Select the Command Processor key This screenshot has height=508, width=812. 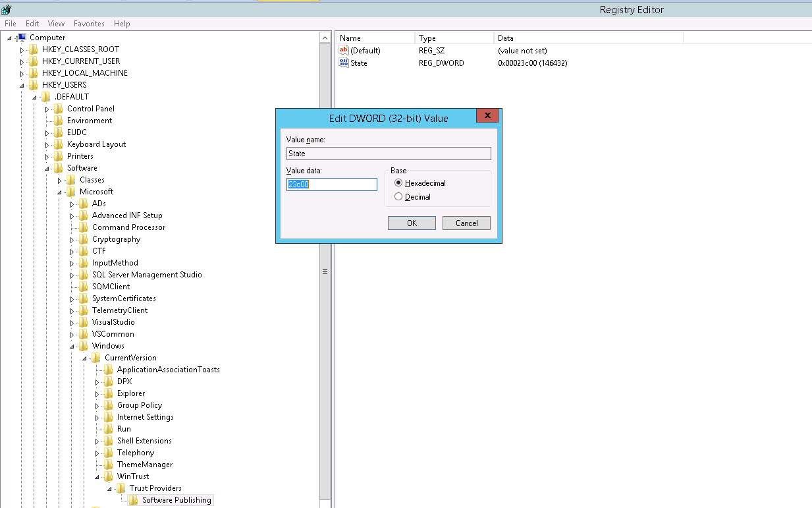[x=129, y=227]
